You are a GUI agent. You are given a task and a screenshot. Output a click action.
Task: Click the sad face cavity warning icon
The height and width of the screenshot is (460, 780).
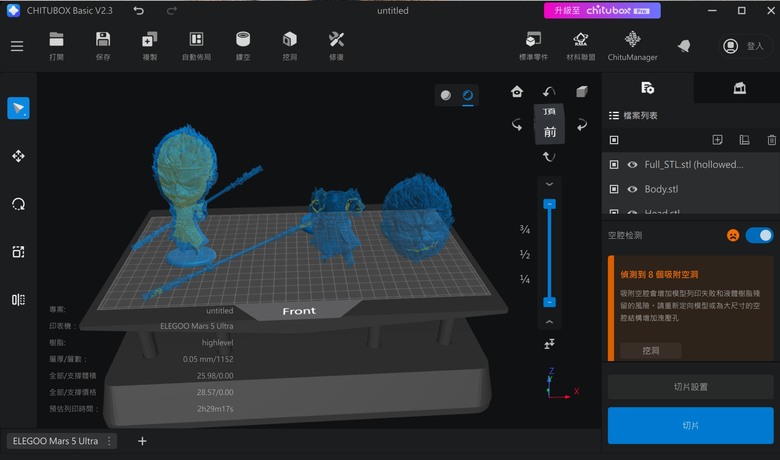coord(733,235)
